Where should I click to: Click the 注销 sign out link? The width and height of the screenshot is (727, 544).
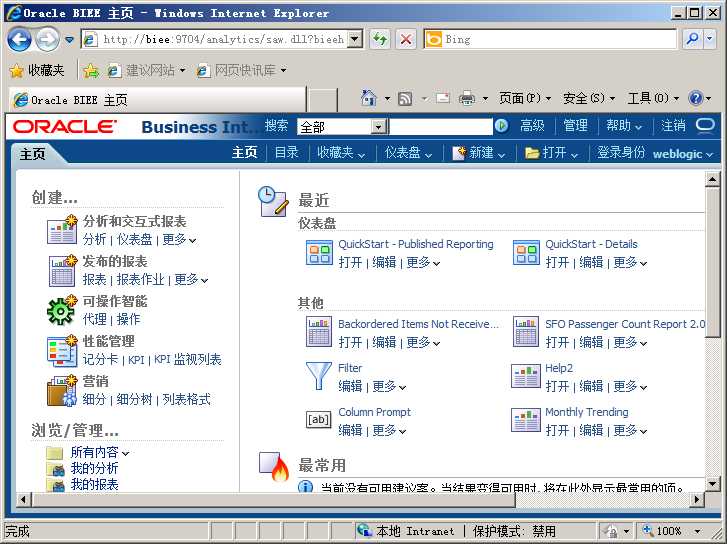[x=673, y=126]
